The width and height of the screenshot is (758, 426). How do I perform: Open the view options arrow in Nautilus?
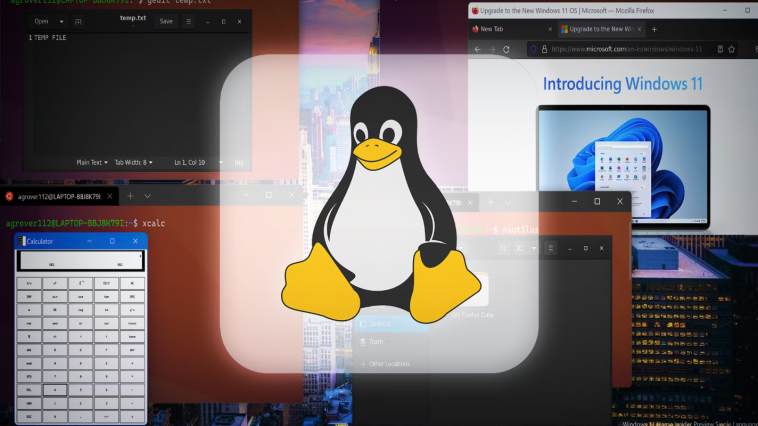pos(534,248)
